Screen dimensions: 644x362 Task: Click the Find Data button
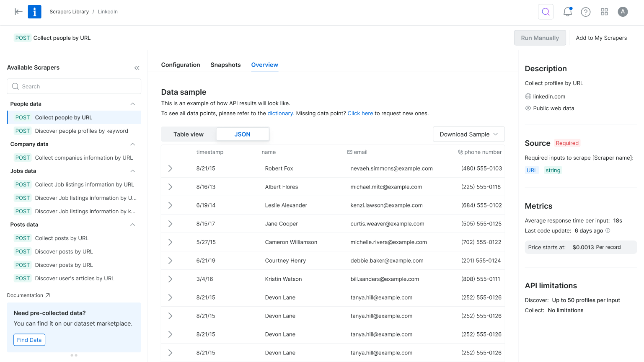point(29,340)
